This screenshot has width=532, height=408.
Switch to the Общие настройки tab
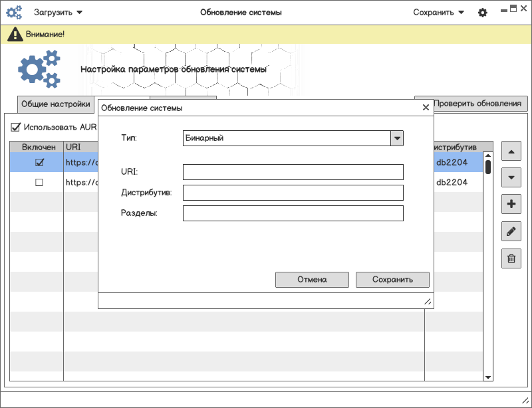[x=55, y=104]
